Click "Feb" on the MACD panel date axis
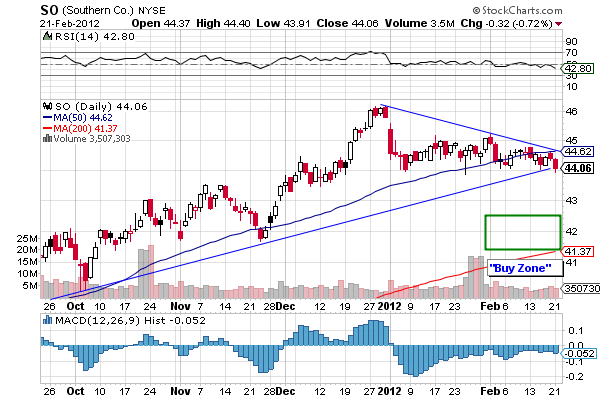Screen dimensions: 600x400 coord(490,391)
